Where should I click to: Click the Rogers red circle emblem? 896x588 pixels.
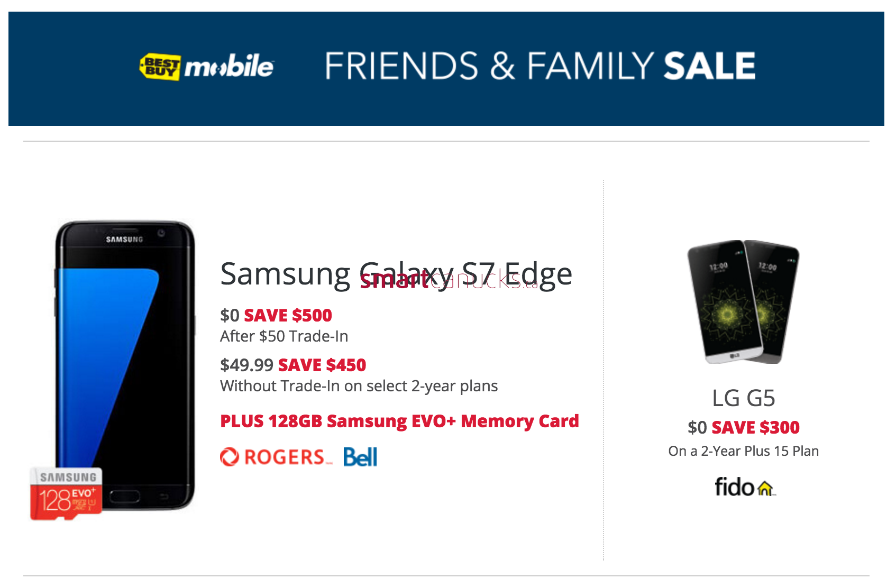coord(230,457)
